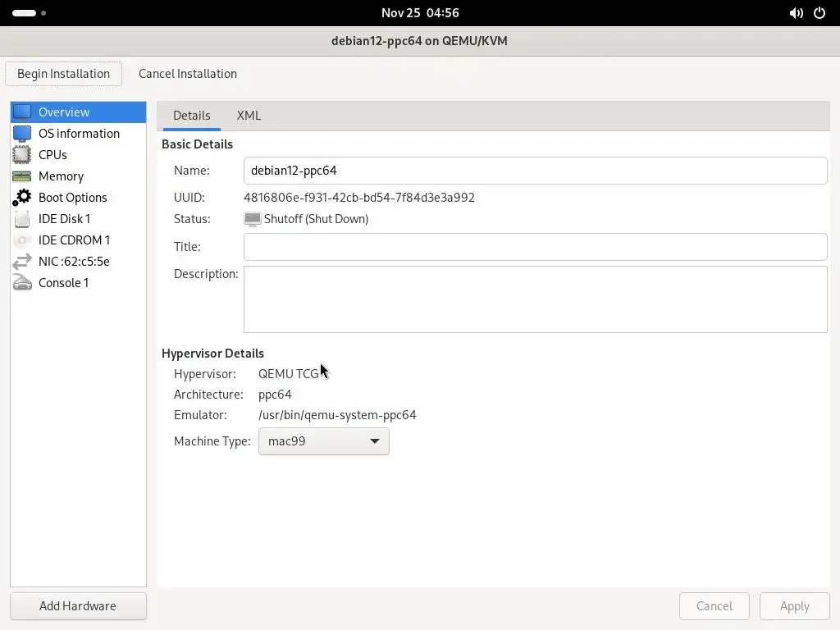
Task: Click the Shutoff status monitor icon
Action: pyautogui.click(x=253, y=219)
